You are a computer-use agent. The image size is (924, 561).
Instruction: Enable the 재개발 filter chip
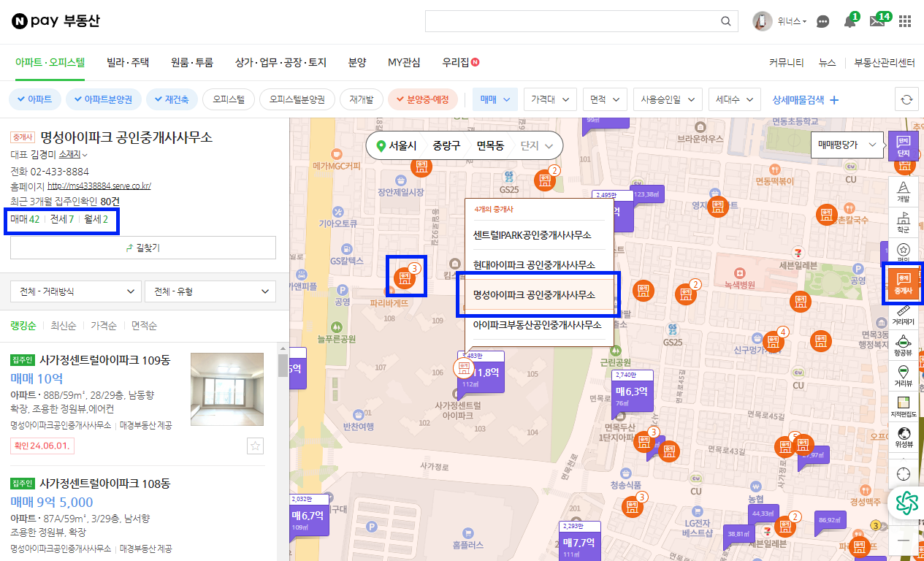pyautogui.click(x=362, y=99)
